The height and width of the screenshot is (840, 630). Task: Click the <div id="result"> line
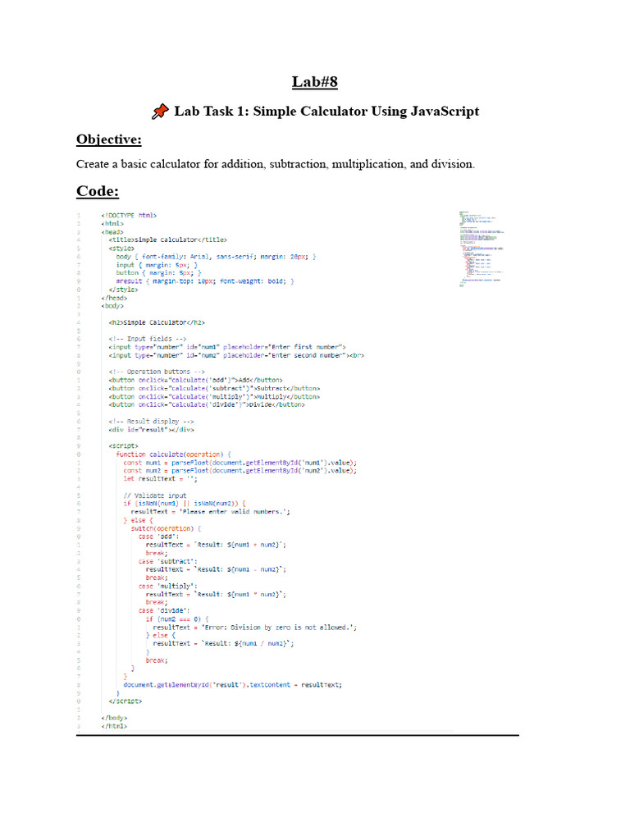pyautogui.click(x=151, y=430)
